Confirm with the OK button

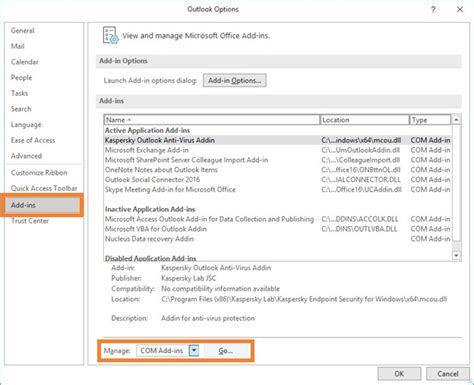point(399,374)
